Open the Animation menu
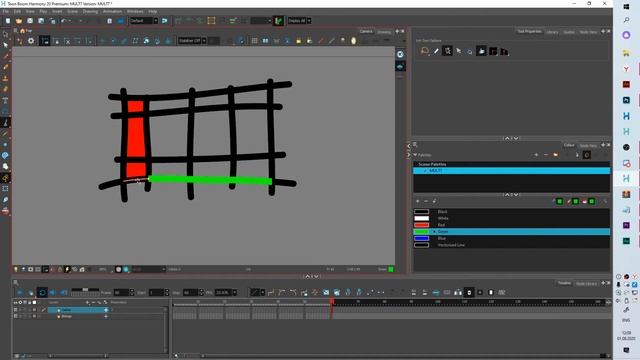 click(112, 11)
